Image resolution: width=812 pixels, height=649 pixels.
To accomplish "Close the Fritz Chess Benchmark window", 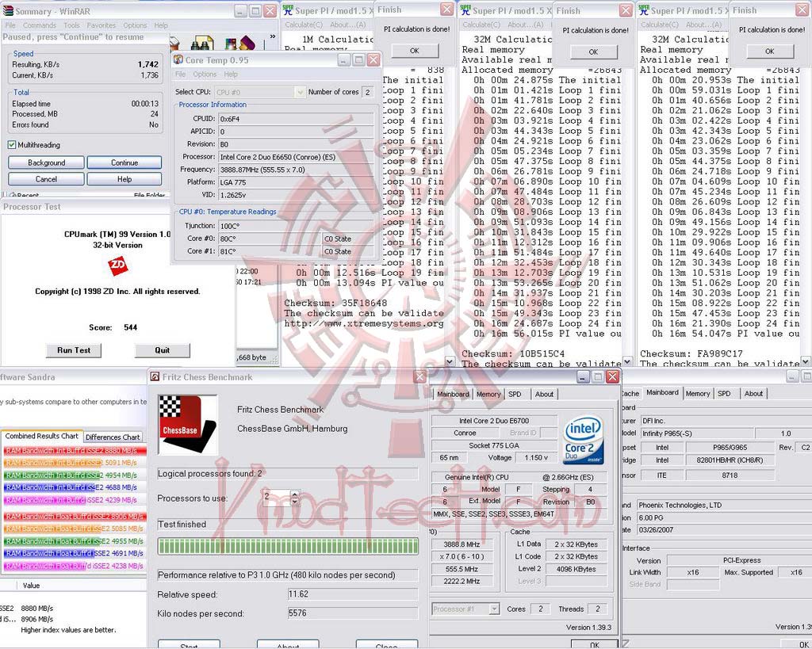I will tap(420, 376).
